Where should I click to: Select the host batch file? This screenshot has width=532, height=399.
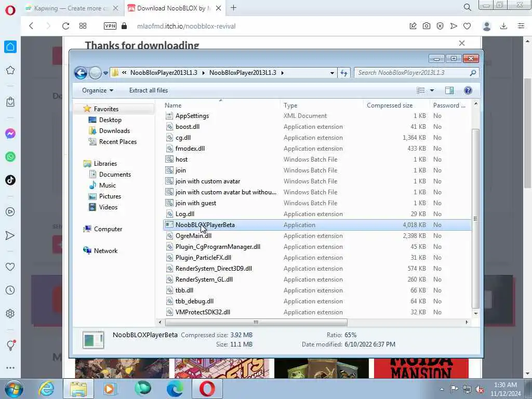(181, 159)
